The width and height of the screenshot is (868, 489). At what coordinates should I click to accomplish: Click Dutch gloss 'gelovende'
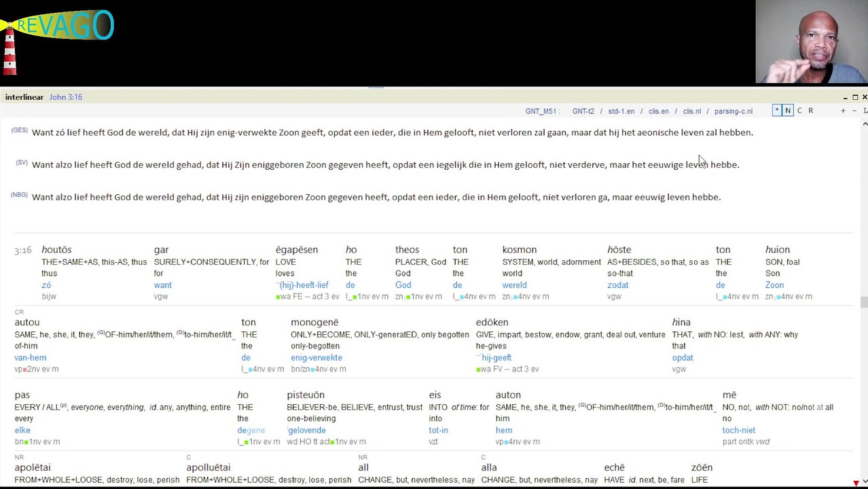pos(306,431)
